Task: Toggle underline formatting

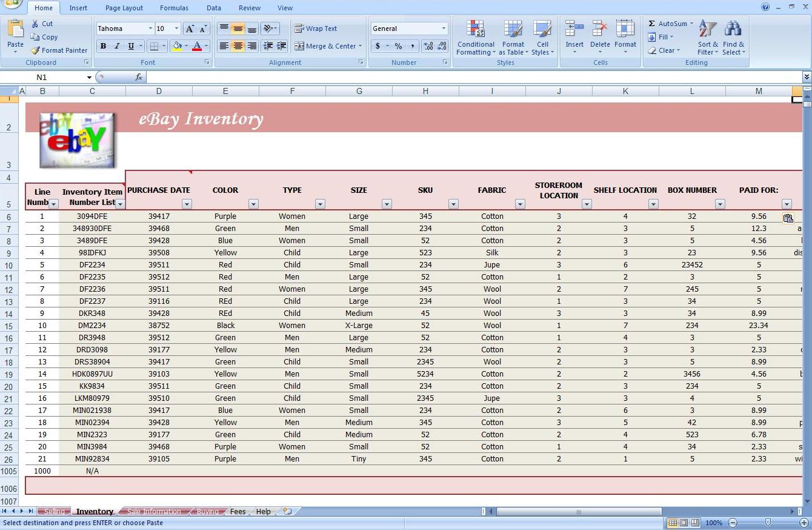Action: [131, 46]
